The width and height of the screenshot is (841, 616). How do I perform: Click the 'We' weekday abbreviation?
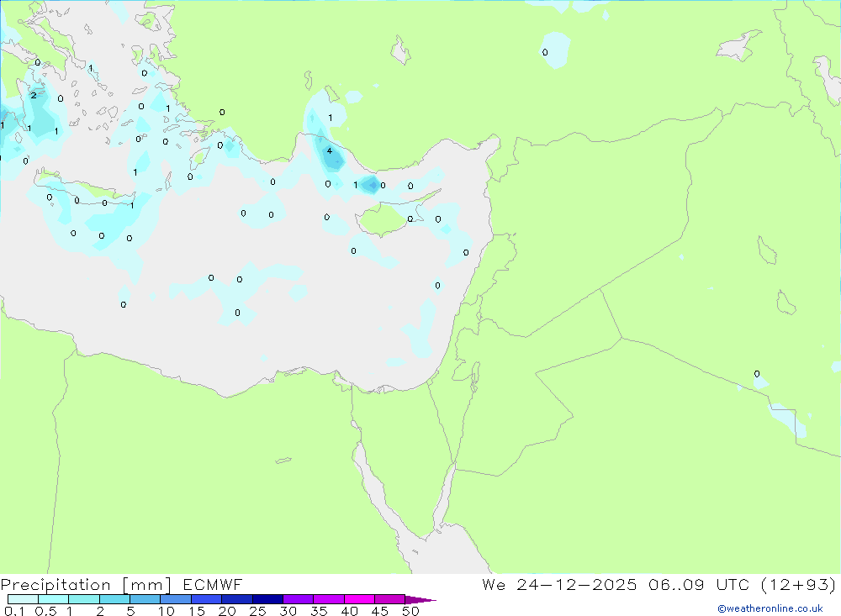pyautogui.click(x=494, y=585)
